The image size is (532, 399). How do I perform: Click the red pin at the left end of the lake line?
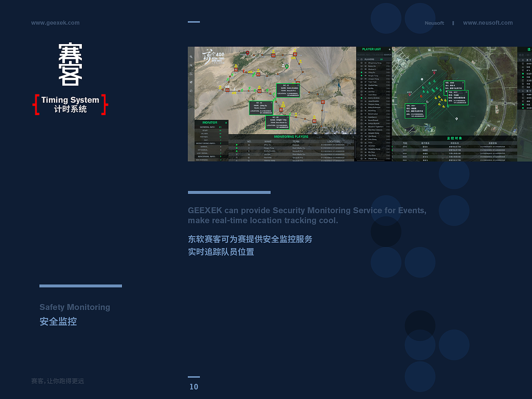point(409,94)
